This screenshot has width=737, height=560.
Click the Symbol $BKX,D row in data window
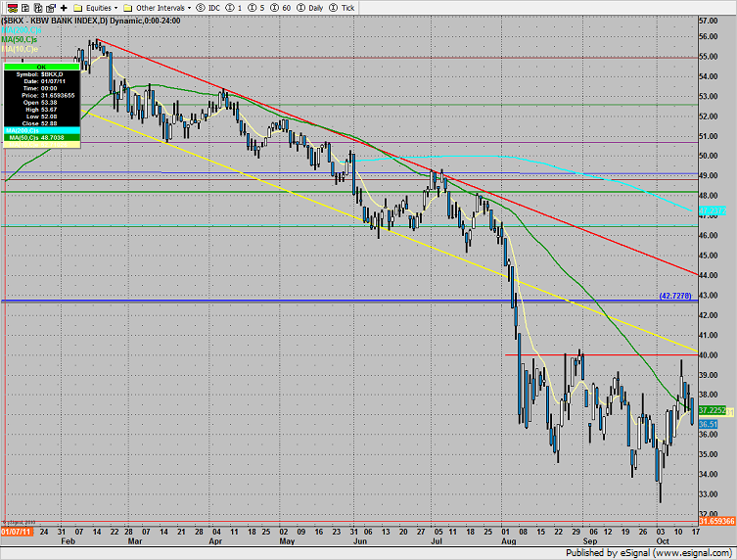click(x=41, y=74)
